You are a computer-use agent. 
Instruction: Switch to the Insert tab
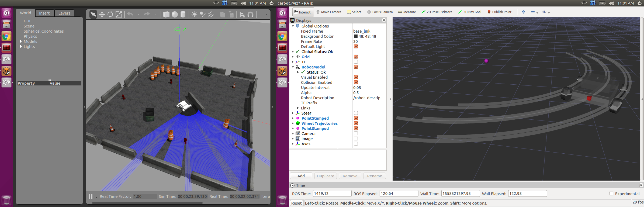pos(44,13)
